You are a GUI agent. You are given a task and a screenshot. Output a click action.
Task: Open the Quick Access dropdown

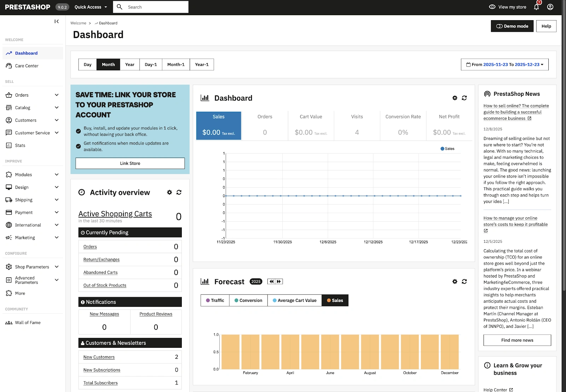pos(91,7)
